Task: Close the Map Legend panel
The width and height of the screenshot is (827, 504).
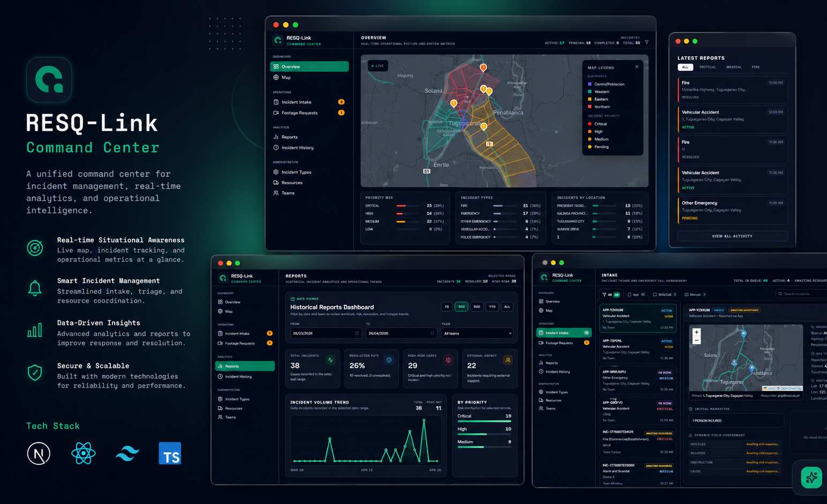Action: coord(637,67)
